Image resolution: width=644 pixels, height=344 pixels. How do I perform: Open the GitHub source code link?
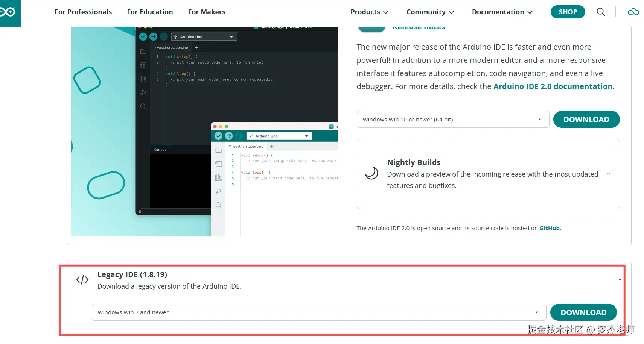tap(550, 228)
